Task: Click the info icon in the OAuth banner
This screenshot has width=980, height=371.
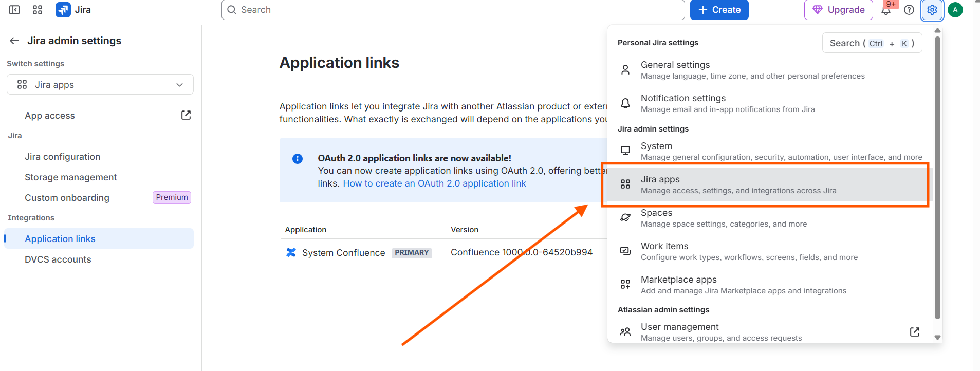Action: [298, 159]
